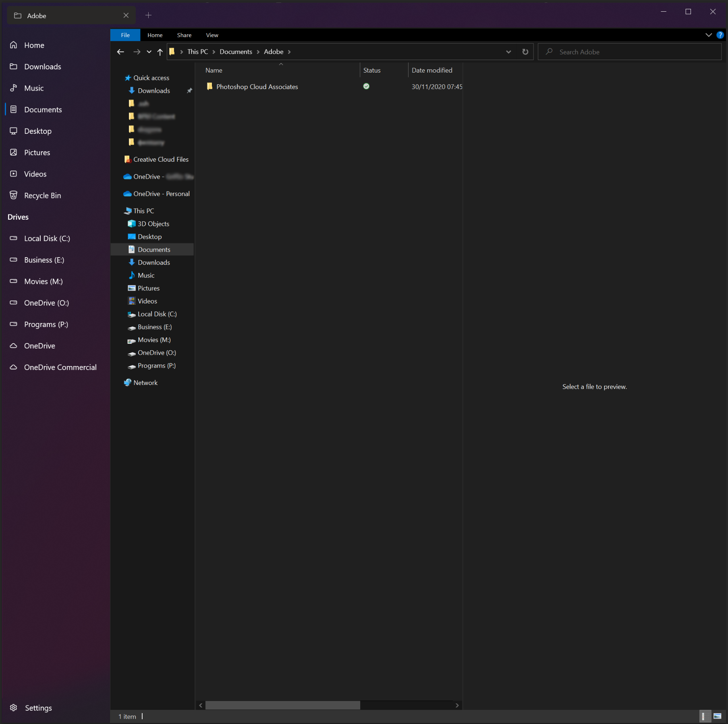Collapse the ribbon with the chevron
This screenshot has height=724, width=728.
709,35
